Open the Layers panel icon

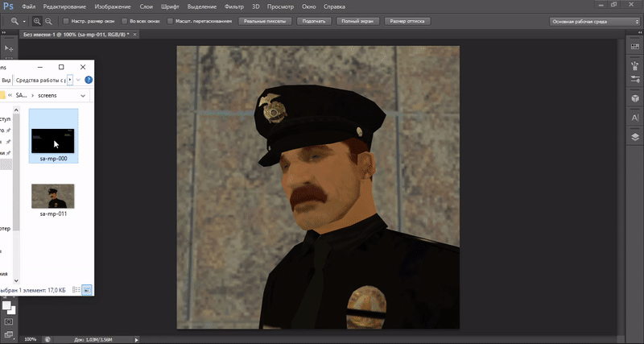(634, 137)
